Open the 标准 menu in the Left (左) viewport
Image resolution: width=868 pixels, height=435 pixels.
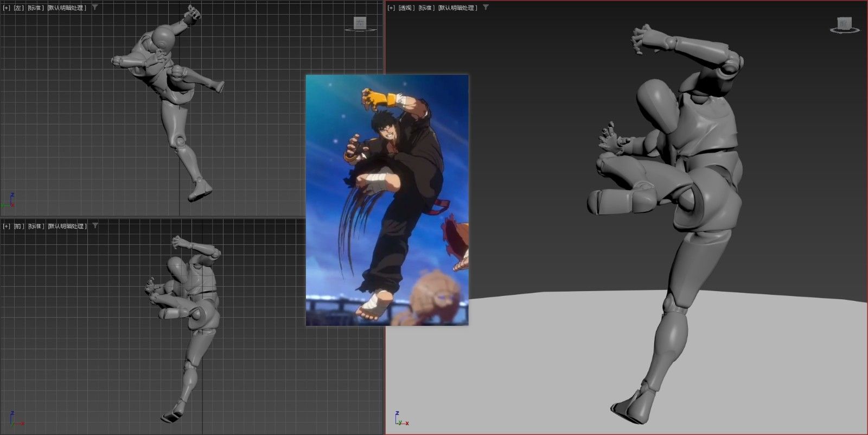[x=36, y=8]
